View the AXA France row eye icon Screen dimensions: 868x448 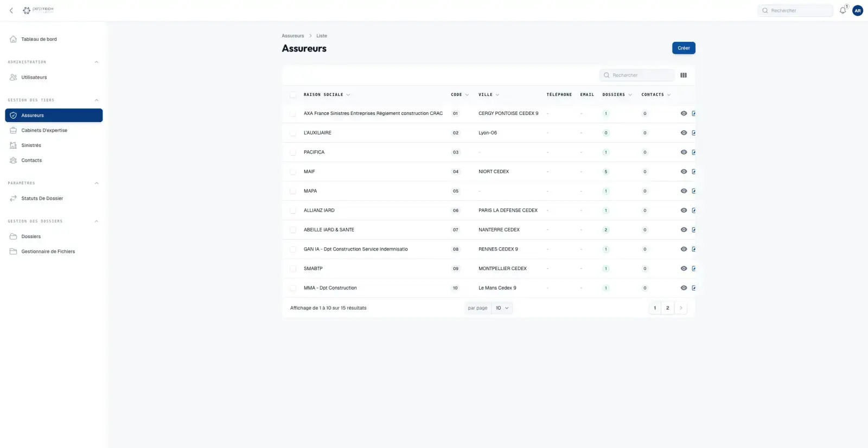point(684,113)
